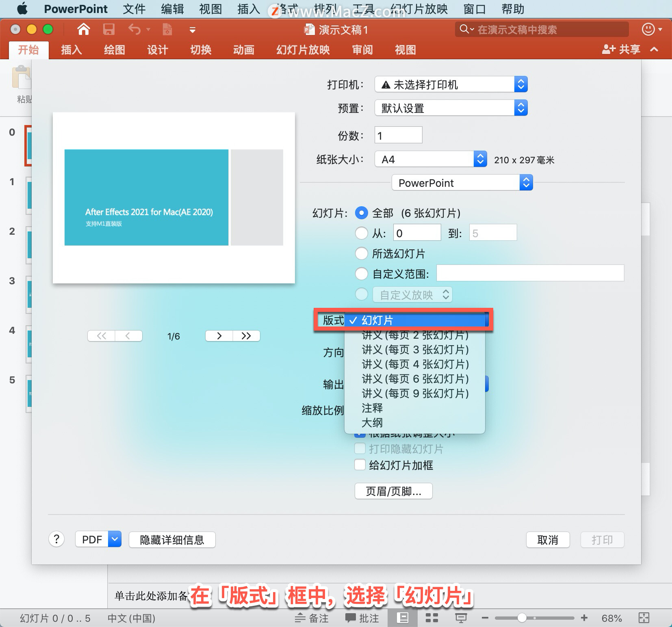Switch to Slide Sorter view icon
The image size is (672, 627).
(x=431, y=618)
